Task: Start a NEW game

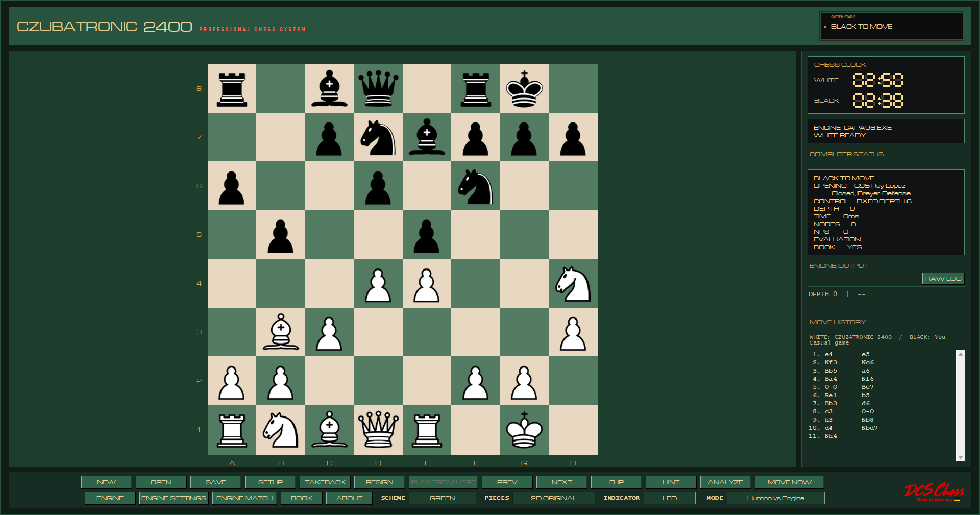Action: 106,482
